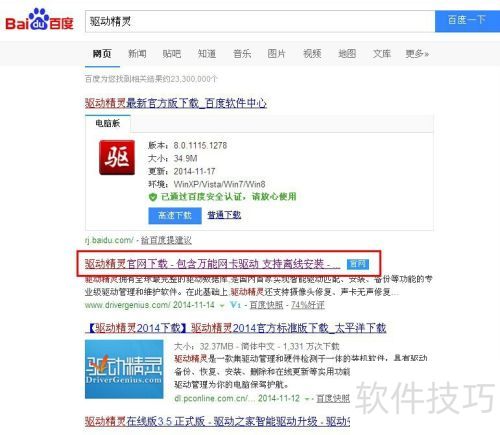Switch to the 新闻 tab

(x=137, y=54)
